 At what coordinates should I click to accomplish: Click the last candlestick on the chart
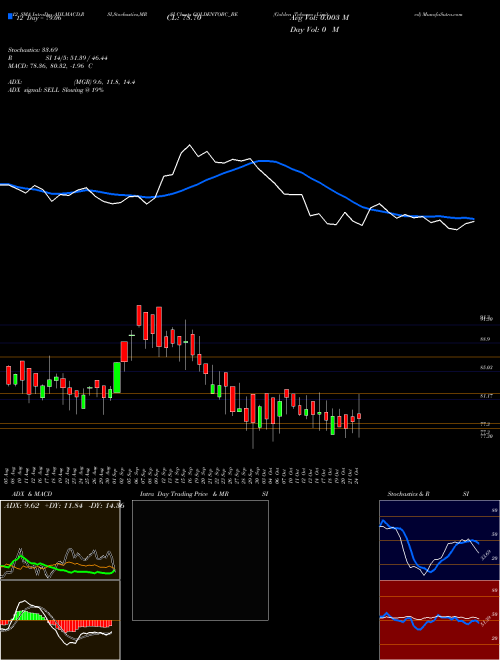click(359, 416)
